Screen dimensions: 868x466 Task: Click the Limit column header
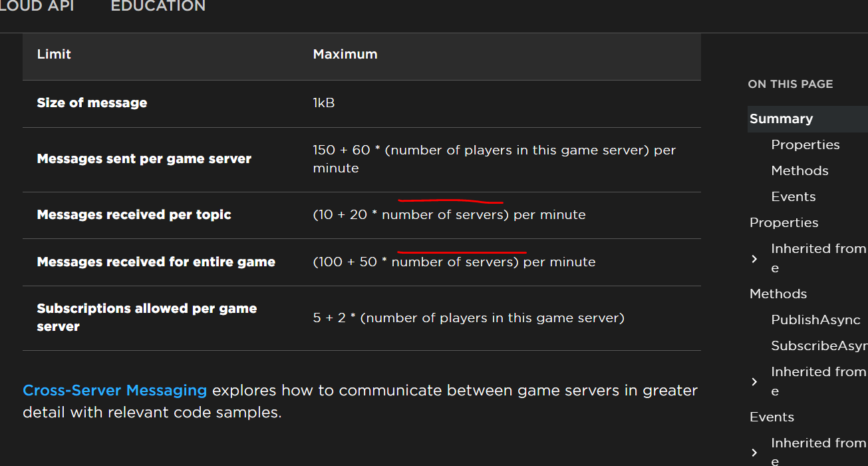tap(54, 54)
